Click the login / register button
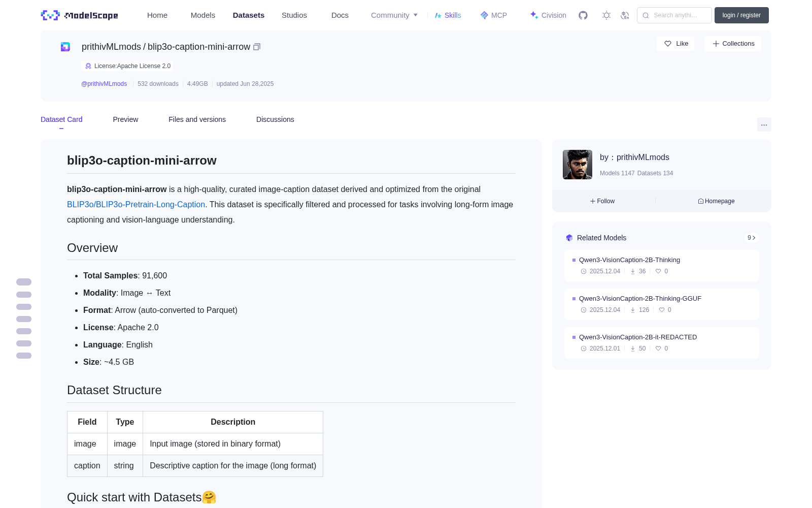This screenshot has height=508, width=812. coord(741,15)
